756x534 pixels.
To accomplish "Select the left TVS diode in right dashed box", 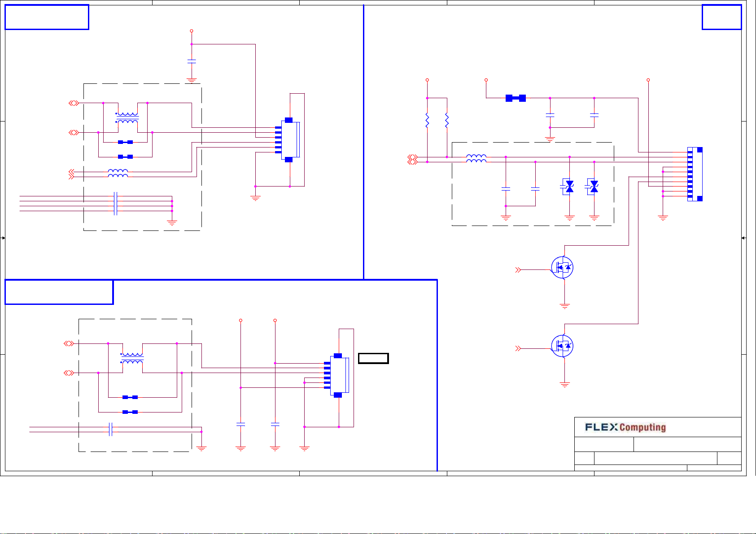I will point(568,186).
